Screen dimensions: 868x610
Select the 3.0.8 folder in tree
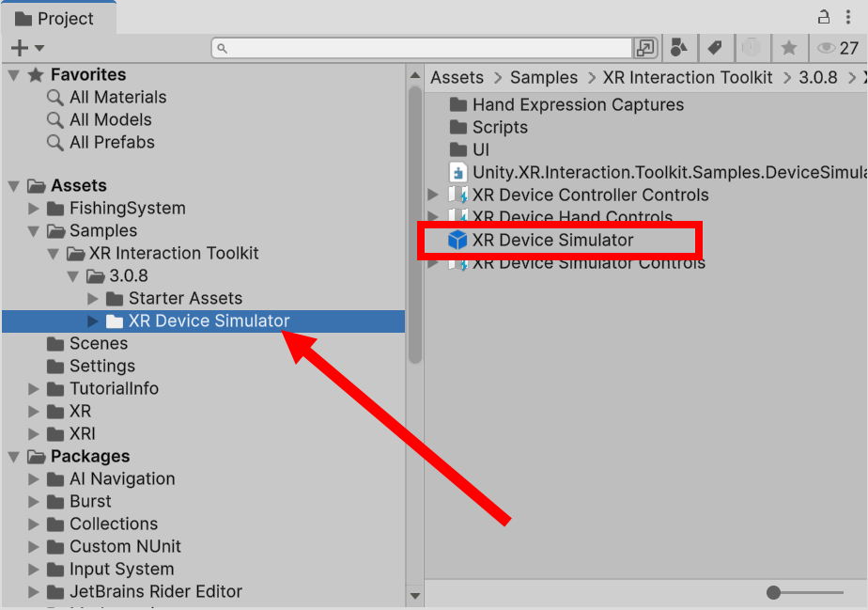[118, 276]
